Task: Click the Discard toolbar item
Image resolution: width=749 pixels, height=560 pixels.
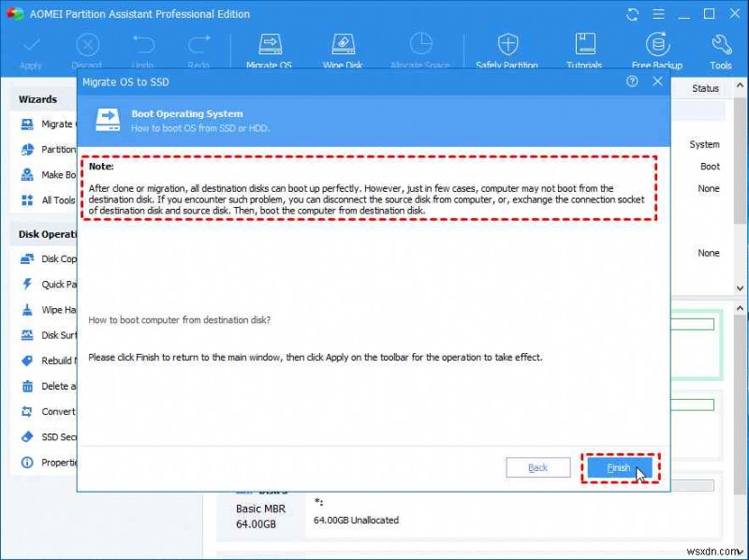Action: click(87, 47)
